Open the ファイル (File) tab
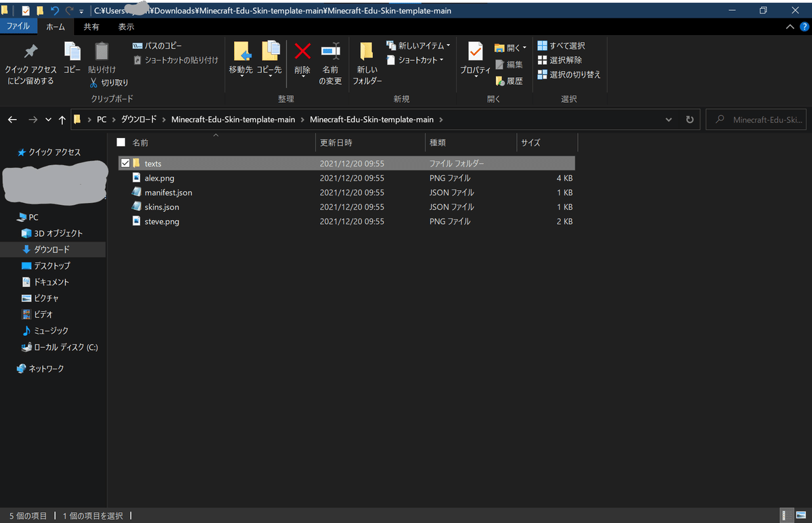 pos(18,26)
